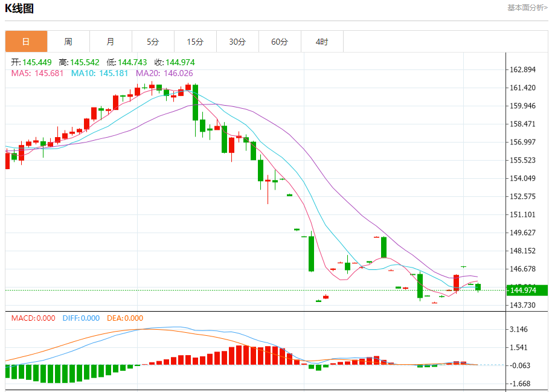Click the 收:144.974 closing price value

coord(175,62)
